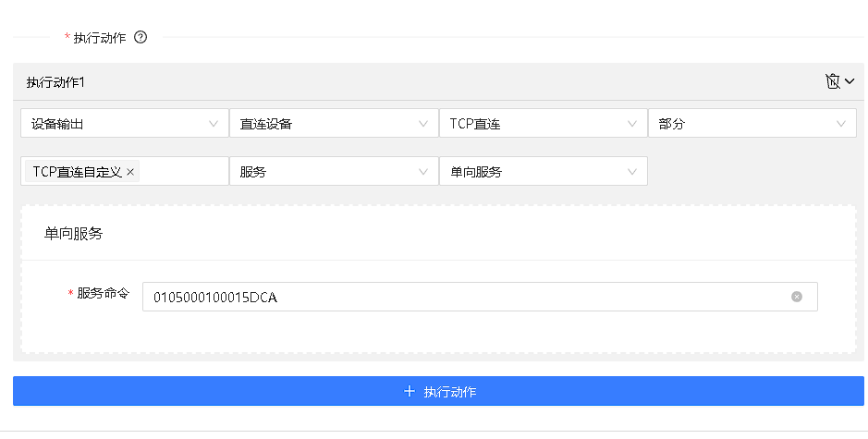Select the TCP直连自定义 tag text
Viewport: 868px width, 439px height.
(77, 172)
